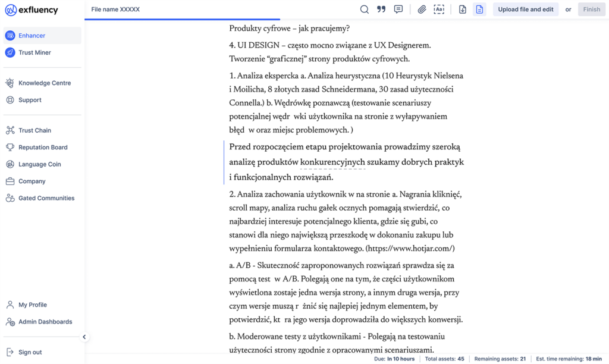Screen dimensions: 609x364
Task: Open the comments speech bubble icon
Action: pos(398,10)
